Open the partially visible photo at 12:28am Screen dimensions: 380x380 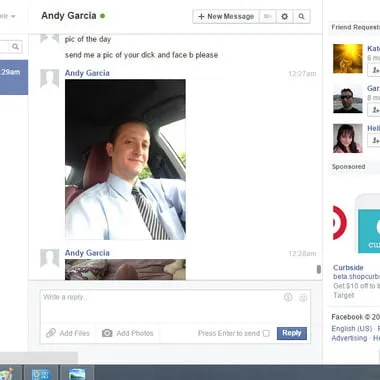[125, 269]
